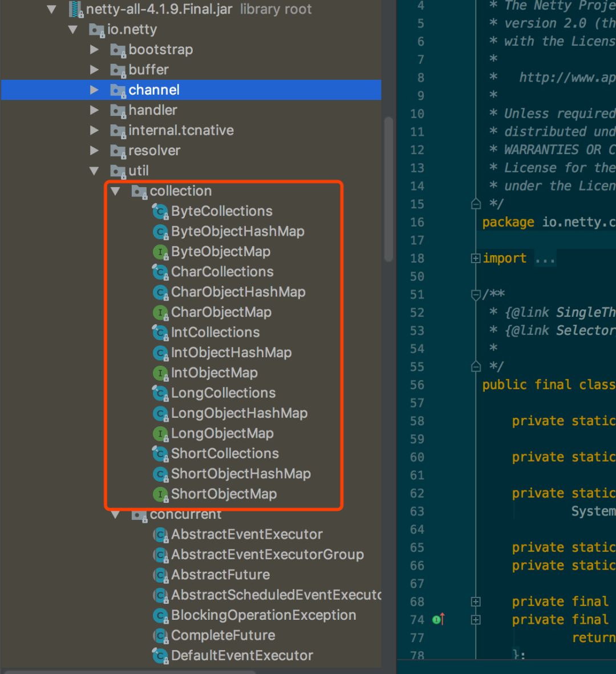Collapse the util package
616x674 pixels.
tap(94, 171)
